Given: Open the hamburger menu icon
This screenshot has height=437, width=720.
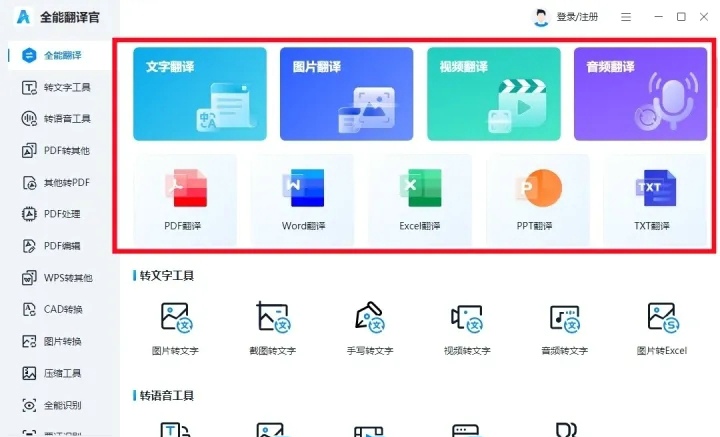Looking at the screenshot, I should 626,17.
